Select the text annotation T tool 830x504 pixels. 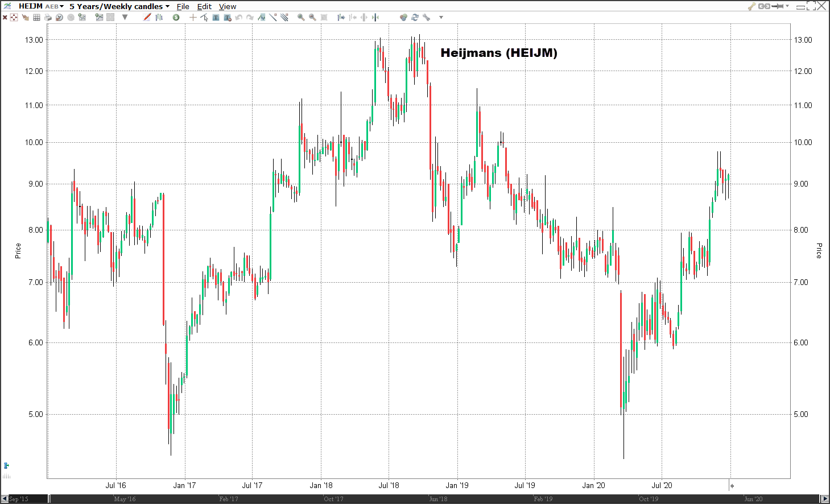click(216, 18)
